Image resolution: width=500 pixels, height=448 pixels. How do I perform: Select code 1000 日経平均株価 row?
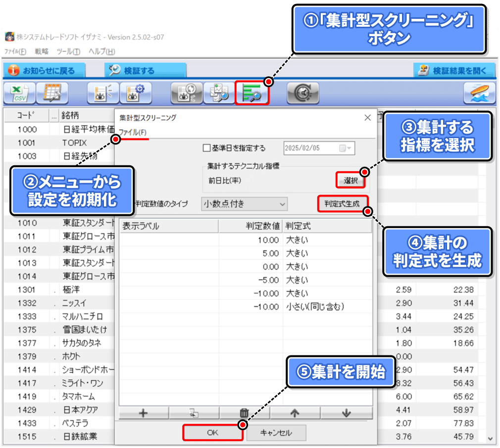59,130
